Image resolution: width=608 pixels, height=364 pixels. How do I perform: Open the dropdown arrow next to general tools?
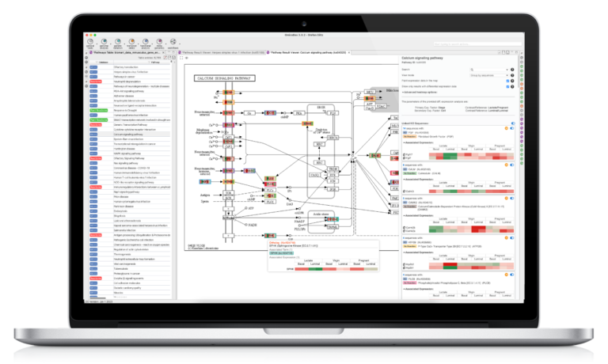pyautogui.click(x=96, y=42)
